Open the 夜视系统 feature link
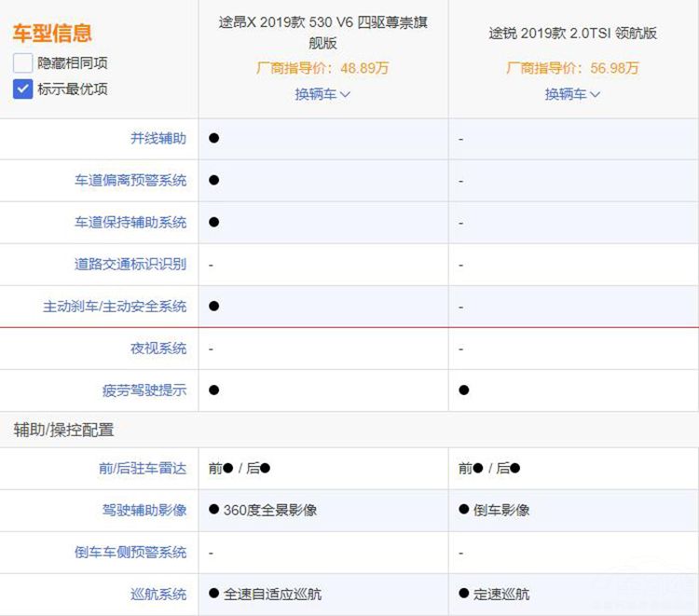 (x=158, y=348)
